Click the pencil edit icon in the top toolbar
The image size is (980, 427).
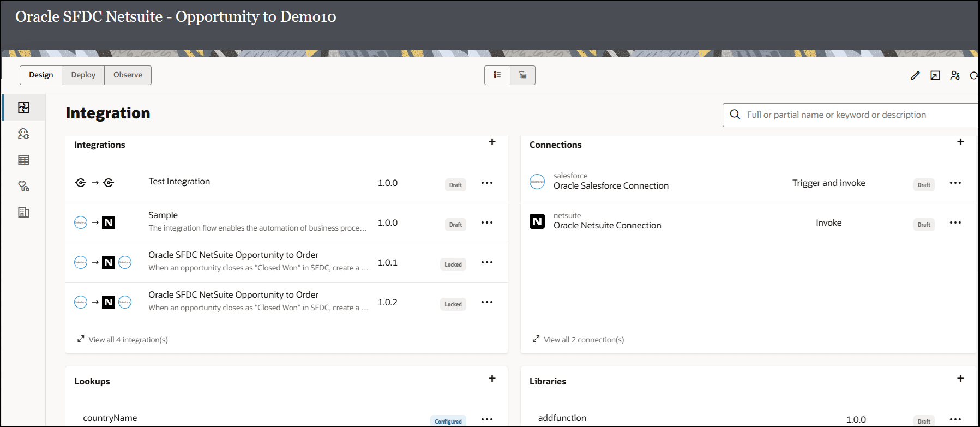coord(915,75)
